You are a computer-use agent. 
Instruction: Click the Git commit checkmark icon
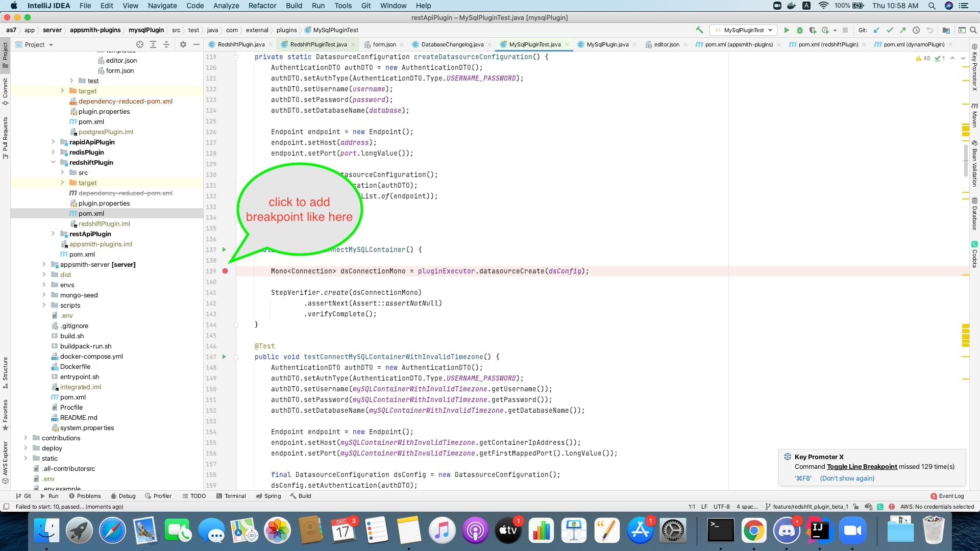point(890,30)
